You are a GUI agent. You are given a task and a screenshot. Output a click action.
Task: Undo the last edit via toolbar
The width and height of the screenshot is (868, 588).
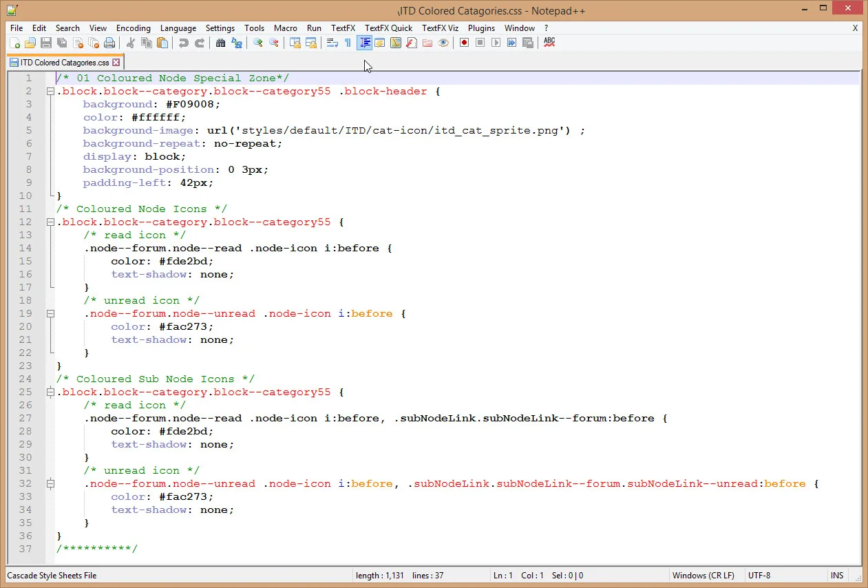tap(183, 43)
